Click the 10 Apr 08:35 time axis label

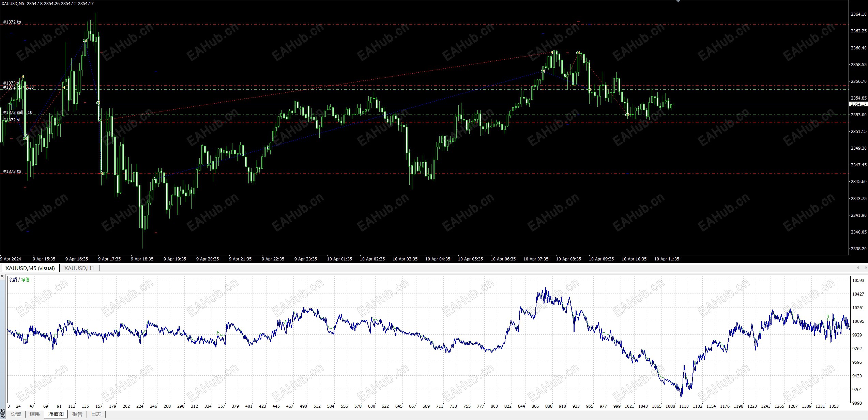tap(568, 259)
